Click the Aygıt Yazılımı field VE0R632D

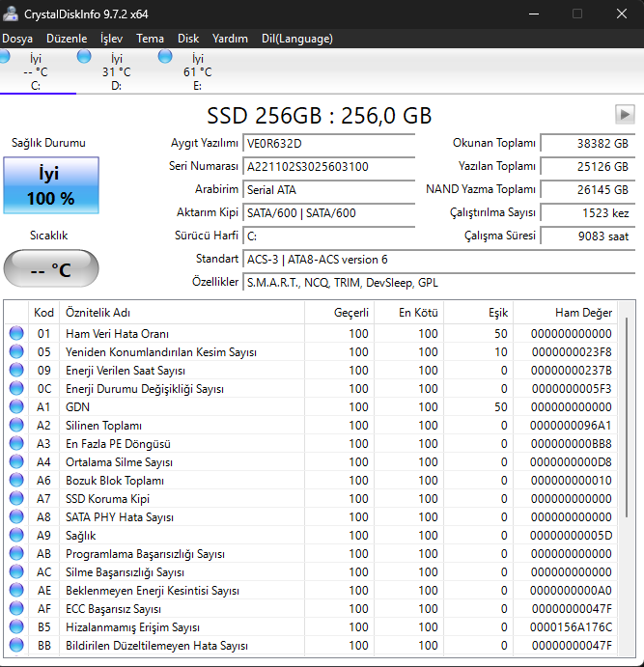pos(329,144)
